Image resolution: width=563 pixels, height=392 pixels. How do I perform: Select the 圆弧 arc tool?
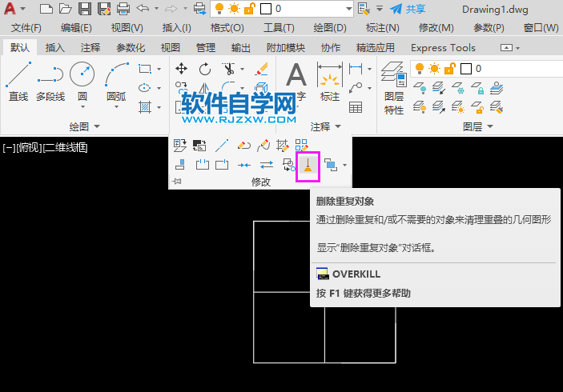tap(116, 82)
